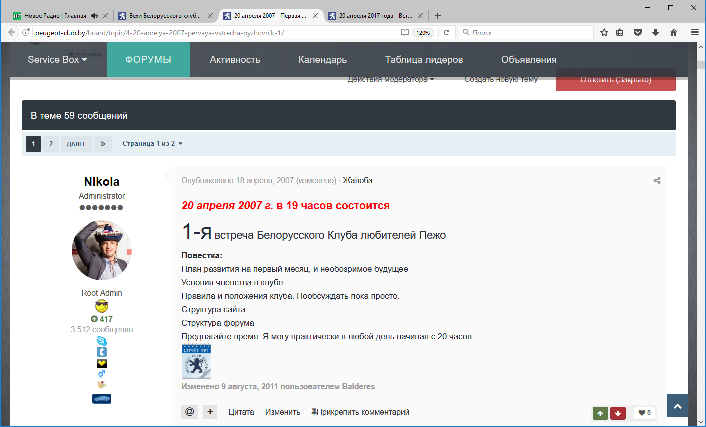Close the '20 апреля 2017 года' tab
This screenshot has height=427, width=706.
[x=420, y=16]
